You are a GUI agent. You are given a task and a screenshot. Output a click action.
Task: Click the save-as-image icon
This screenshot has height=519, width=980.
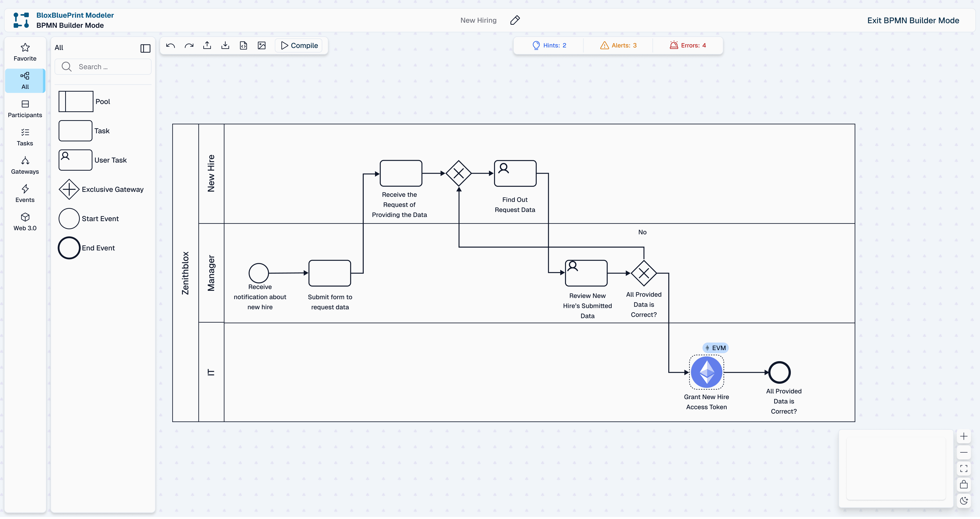pos(262,46)
